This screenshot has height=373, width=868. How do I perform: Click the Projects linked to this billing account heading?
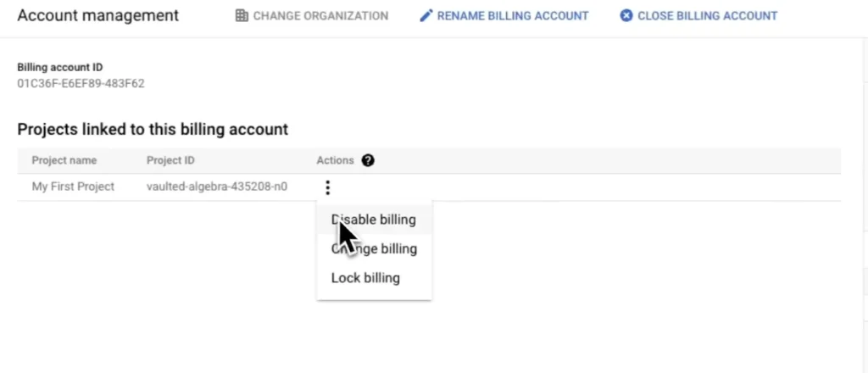[x=153, y=130]
